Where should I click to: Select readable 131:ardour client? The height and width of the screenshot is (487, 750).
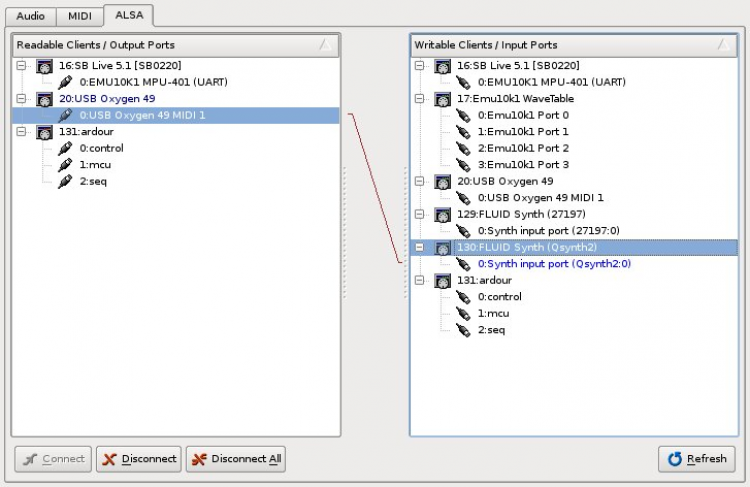point(87,132)
